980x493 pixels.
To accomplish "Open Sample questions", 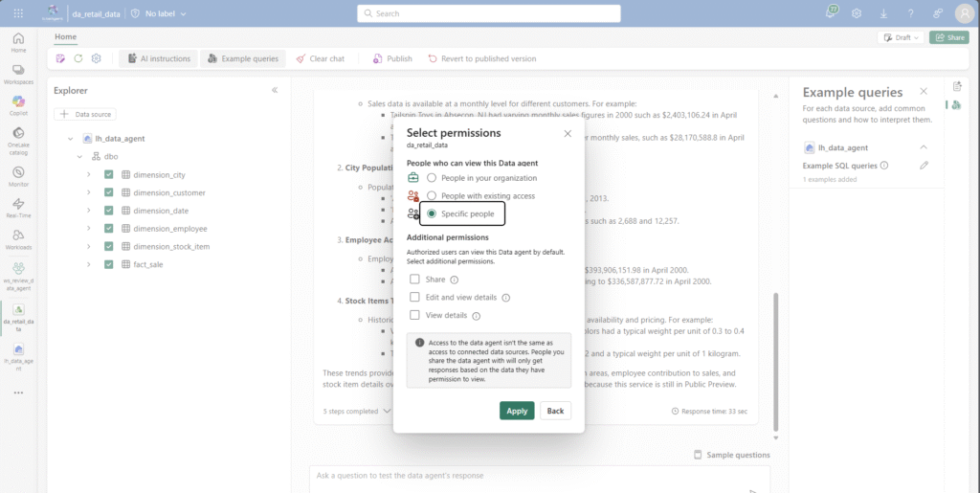I will tap(732, 455).
